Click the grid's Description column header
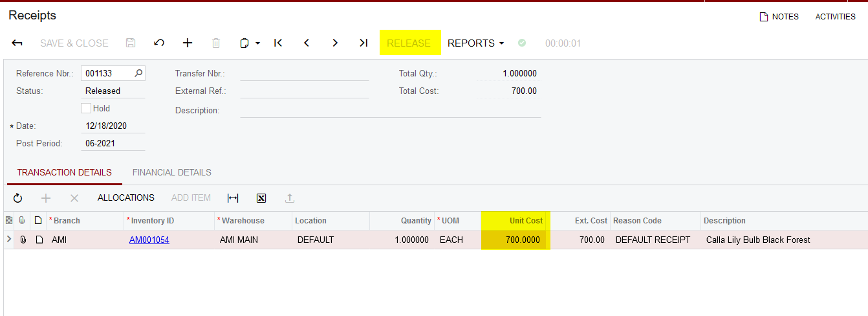Image resolution: width=868 pixels, height=316 pixels. [x=784, y=221]
